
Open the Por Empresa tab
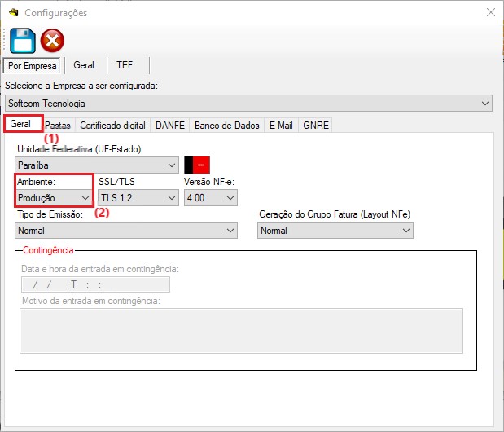click(x=32, y=65)
